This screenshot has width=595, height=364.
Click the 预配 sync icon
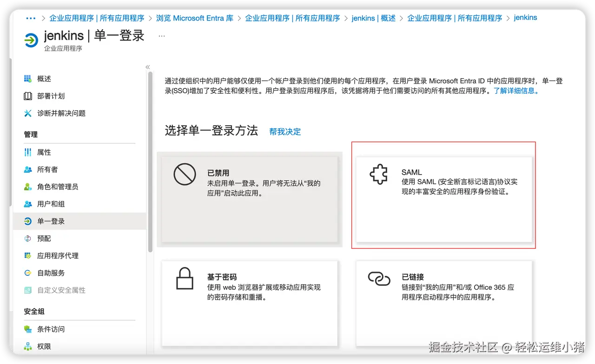[x=28, y=239]
